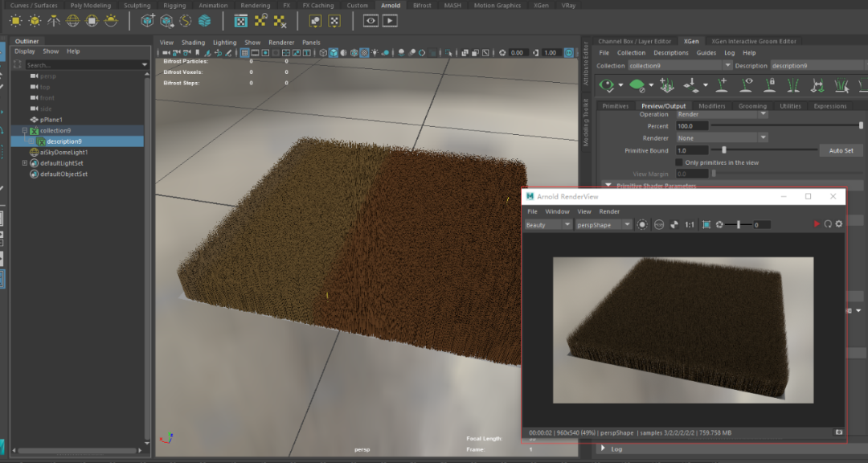Screen dimensions: 868x463
Task: Start render with the red play icon
Action: pyautogui.click(x=817, y=224)
